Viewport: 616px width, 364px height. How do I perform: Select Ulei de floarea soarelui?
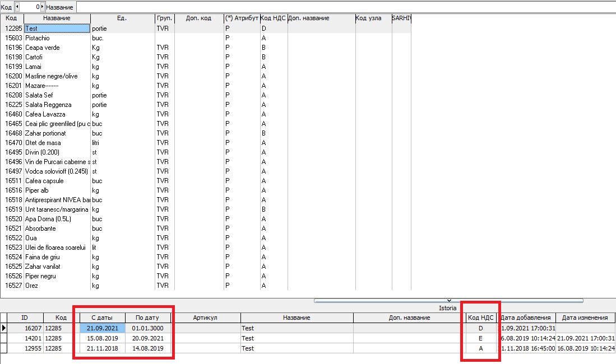click(x=206, y=248)
